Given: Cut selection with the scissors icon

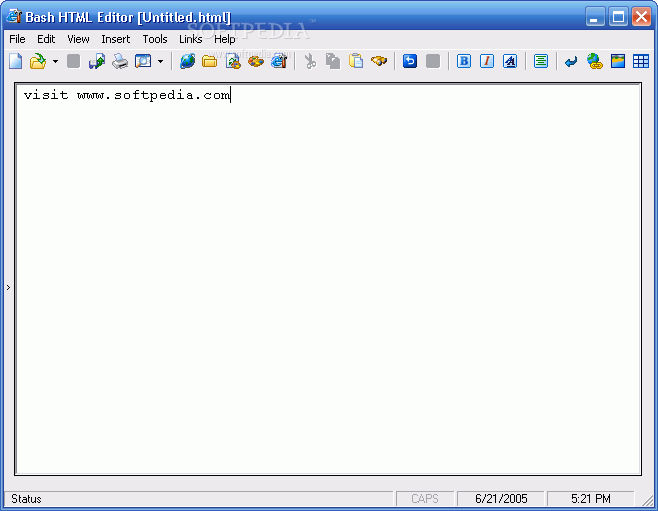Looking at the screenshot, I should point(310,61).
